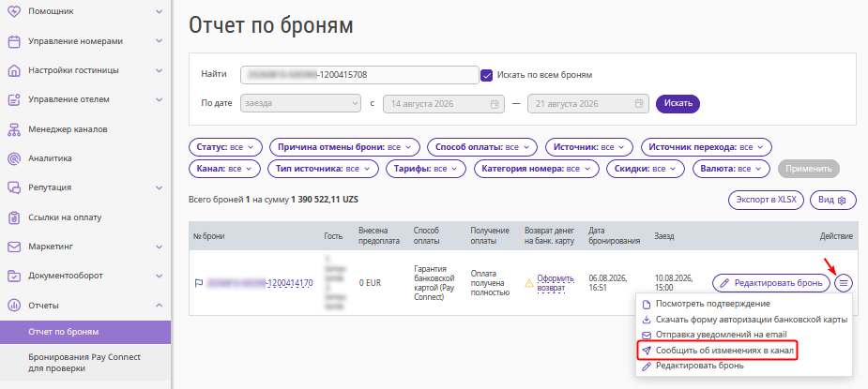Screen dimensions: 868x389
Task: Click the Документооборот folder icon
Action: click(14, 276)
